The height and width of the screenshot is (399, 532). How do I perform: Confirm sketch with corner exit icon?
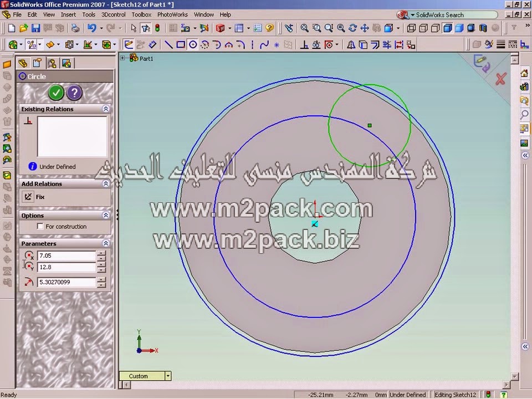(x=482, y=63)
